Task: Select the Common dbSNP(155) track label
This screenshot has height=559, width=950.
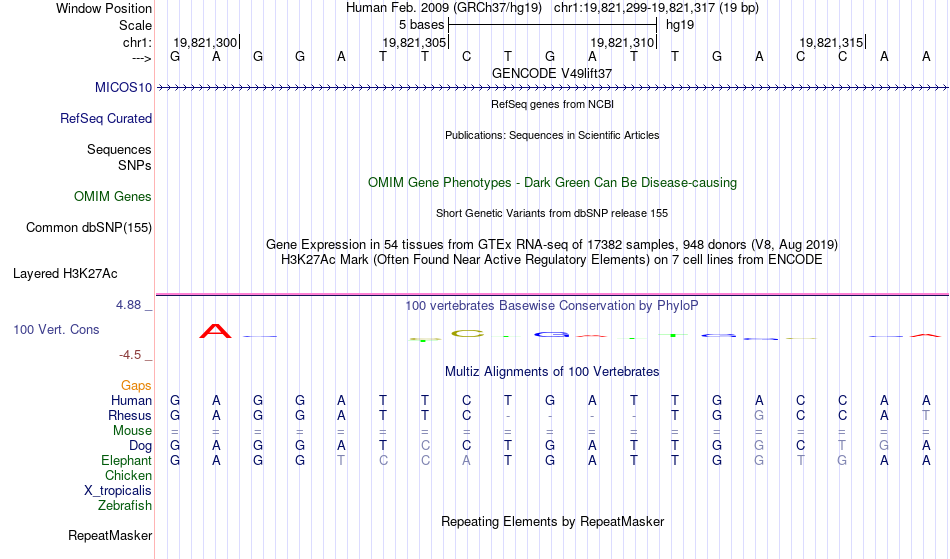Action: pyautogui.click(x=89, y=228)
